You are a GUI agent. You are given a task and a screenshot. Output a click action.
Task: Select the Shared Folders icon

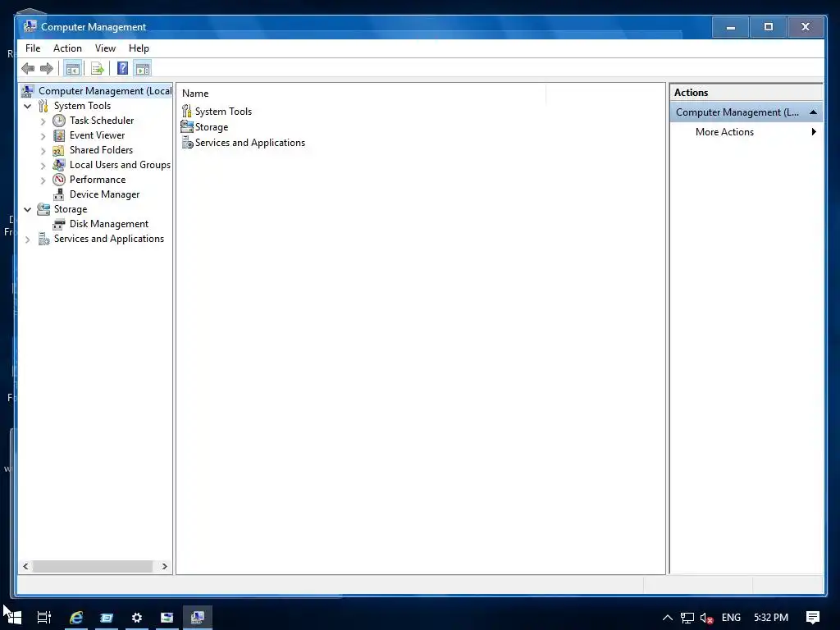[58, 151]
